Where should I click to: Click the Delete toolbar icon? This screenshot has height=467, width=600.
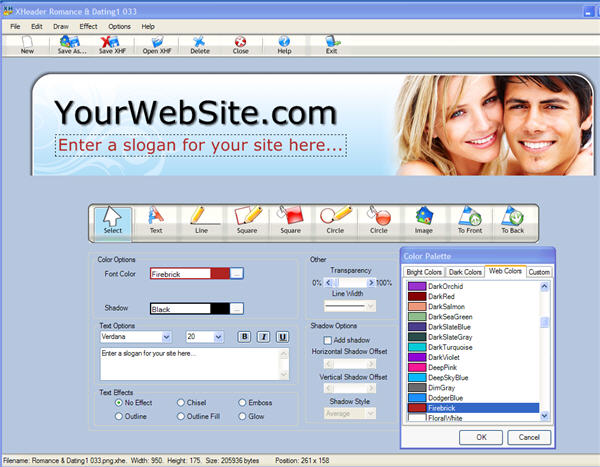coord(200,43)
